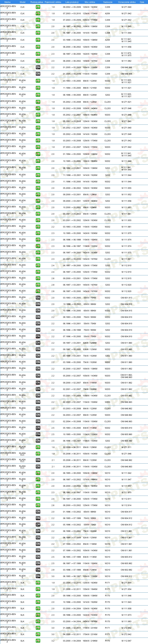
Task: Click the petrol icon in the M 111.957 row
Action: pos(38,486)
